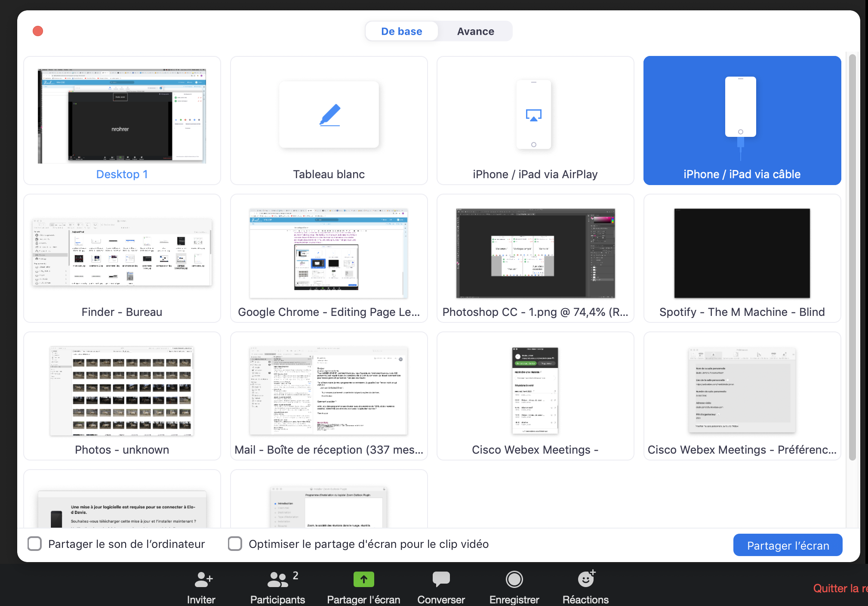The height and width of the screenshot is (606, 868).
Task: Click the vertical scrollbar of share list
Action: pos(852,258)
